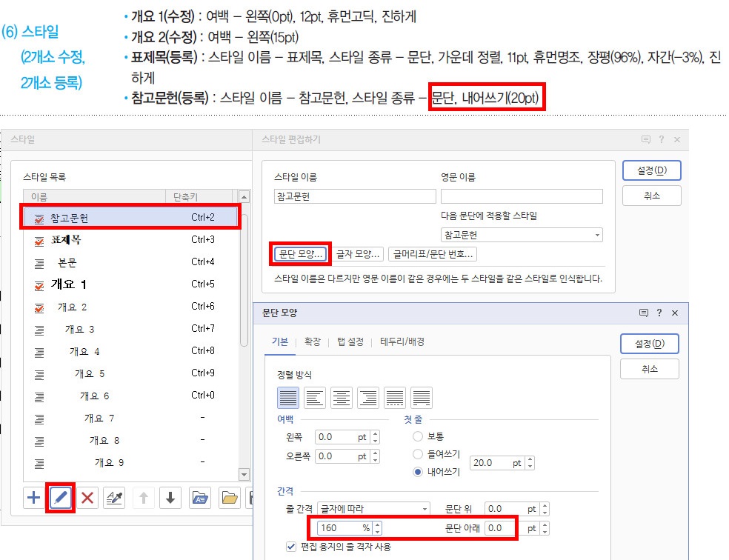Image resolution: width=729 pixels, height=560 pixels.
Task: Click the 글머리표/문단 번호... button
Action: (x=433, y=254)
